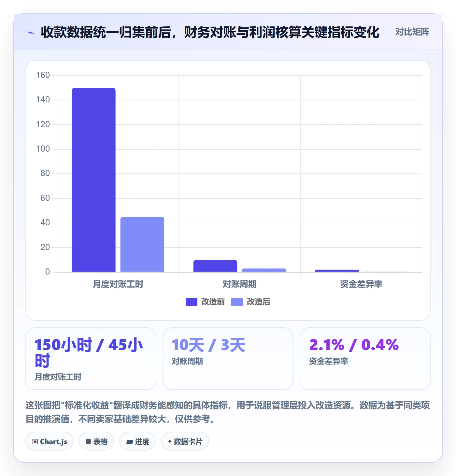Click the Chart.js tag chip
The width and height of the screenshot is (456, 476).
(50, 441)
